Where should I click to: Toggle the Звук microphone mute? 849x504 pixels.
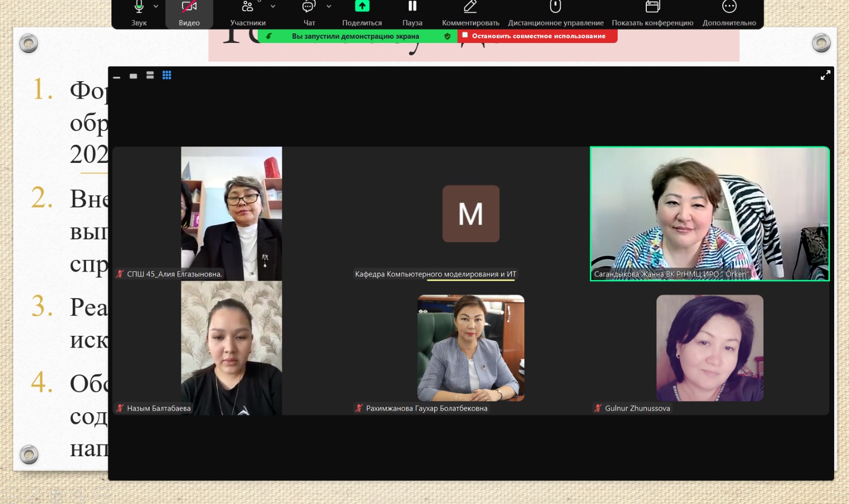click(x=138, y=7)
